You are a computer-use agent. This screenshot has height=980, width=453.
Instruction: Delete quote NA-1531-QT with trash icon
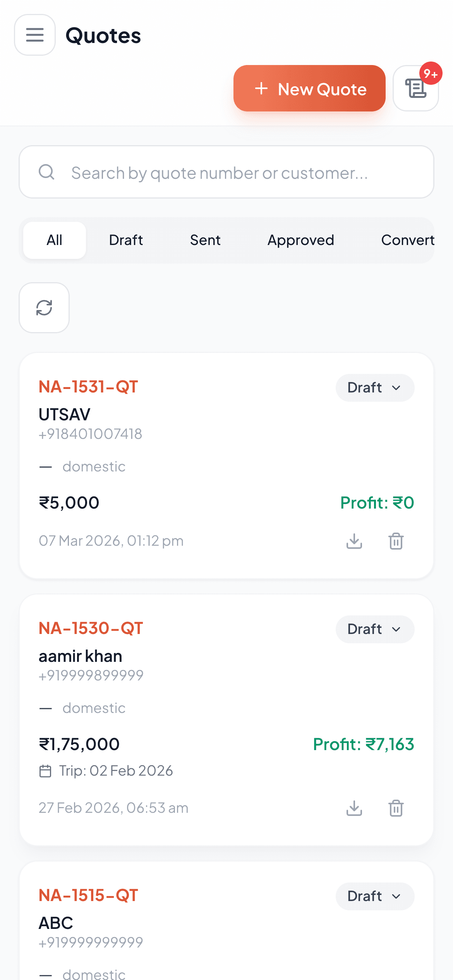pos(396,541)
